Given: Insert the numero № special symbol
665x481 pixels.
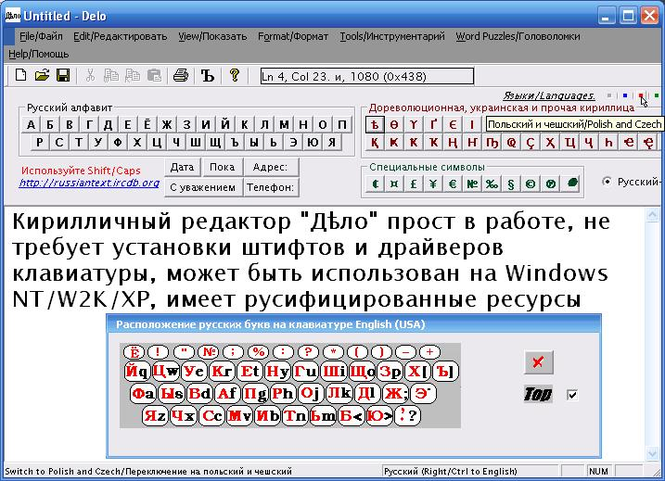Looking at the screenshot, I should (472, 184).
